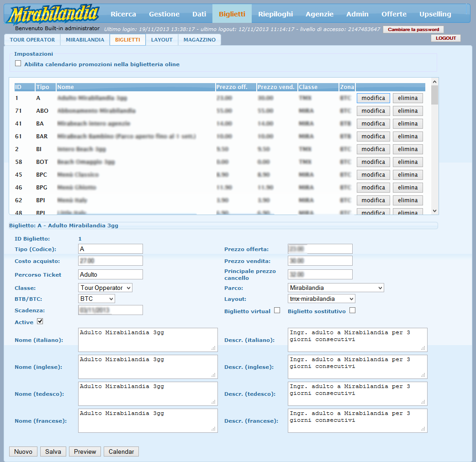The width and height of the screenshot is (476, 462).
Task: Open the Classe dropdown
Action: click(x=106, y=288)
